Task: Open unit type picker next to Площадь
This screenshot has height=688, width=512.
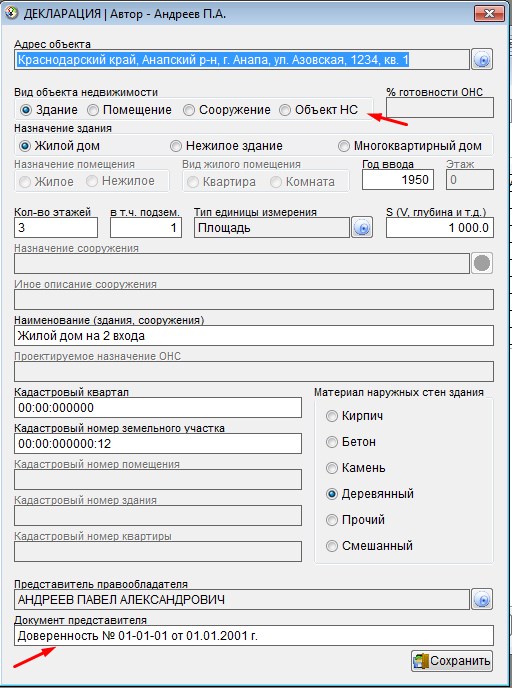Action: pos(362,228)
